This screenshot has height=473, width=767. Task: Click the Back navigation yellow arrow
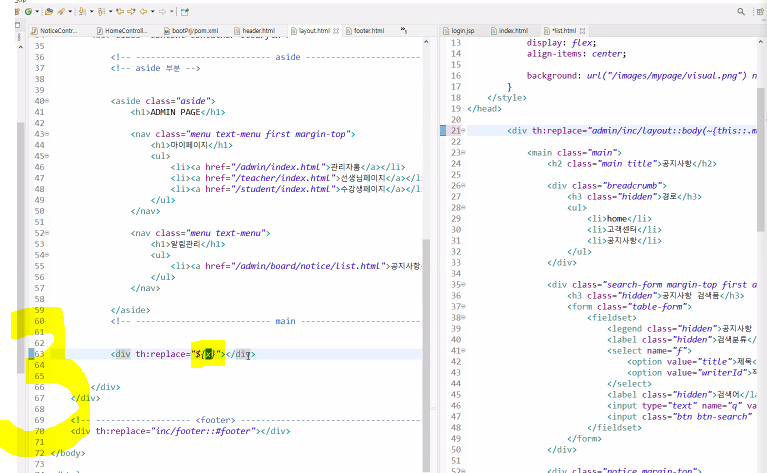[143, 11]
